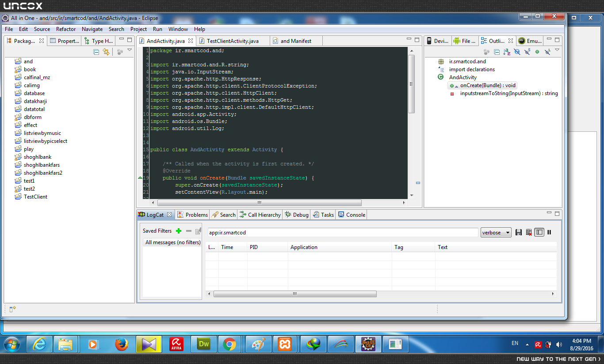
Task: Clear the LogCat log icon
Action: point(529,232)
